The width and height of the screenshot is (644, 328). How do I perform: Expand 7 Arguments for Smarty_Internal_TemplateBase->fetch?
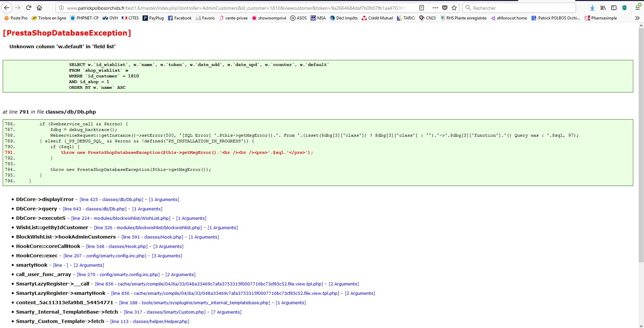[226, 312]
